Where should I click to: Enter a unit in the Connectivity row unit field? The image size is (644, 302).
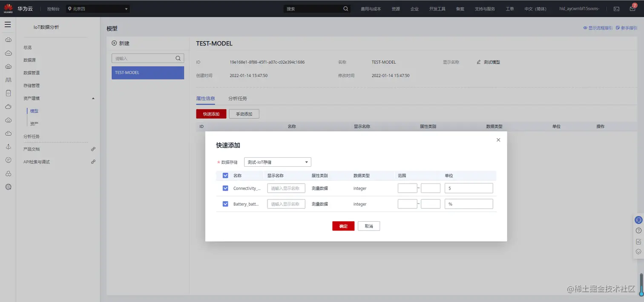[469, 188]
